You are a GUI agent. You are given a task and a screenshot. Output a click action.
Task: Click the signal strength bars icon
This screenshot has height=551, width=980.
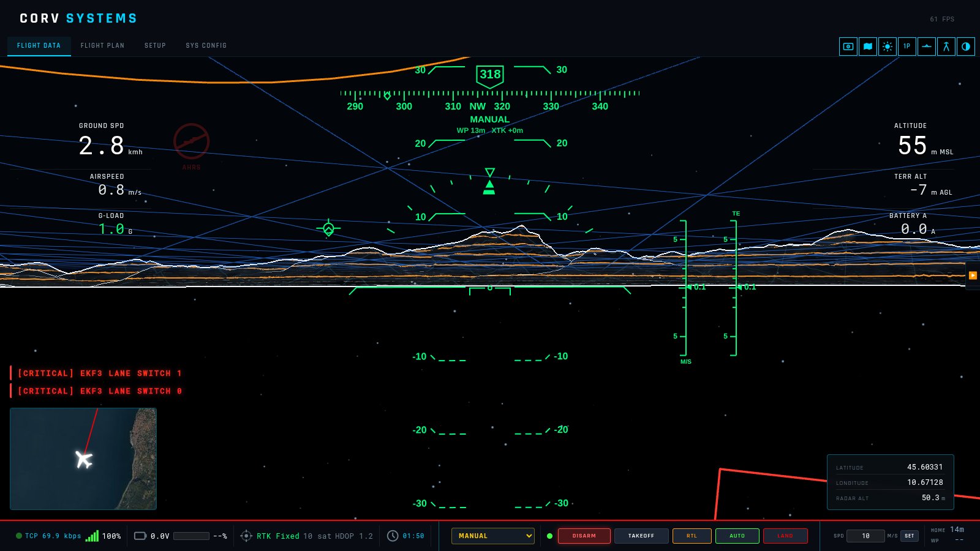tap(92, 536)
